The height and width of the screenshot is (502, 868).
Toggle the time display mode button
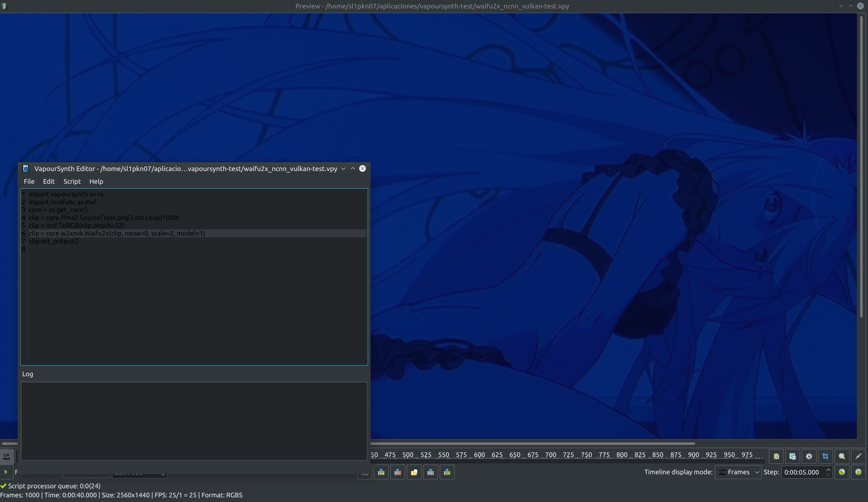(x=6, y=456)
